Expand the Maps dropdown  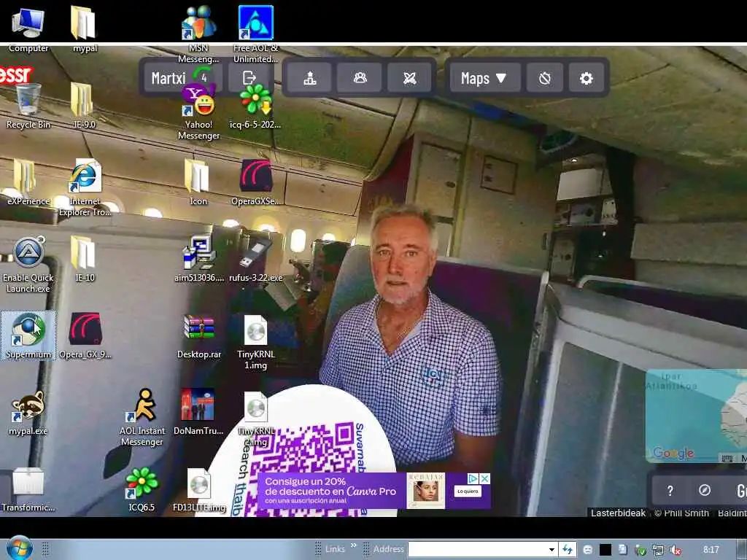coord(484,77)
